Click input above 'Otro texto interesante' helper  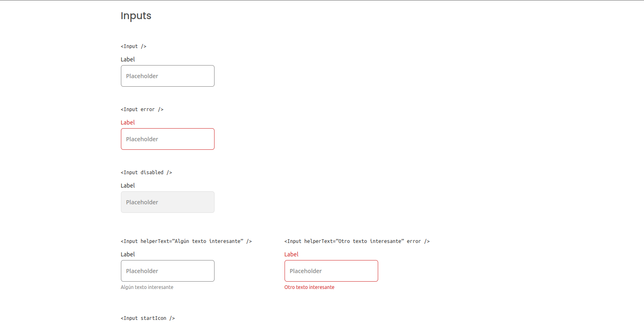click(x=331, y=271)
